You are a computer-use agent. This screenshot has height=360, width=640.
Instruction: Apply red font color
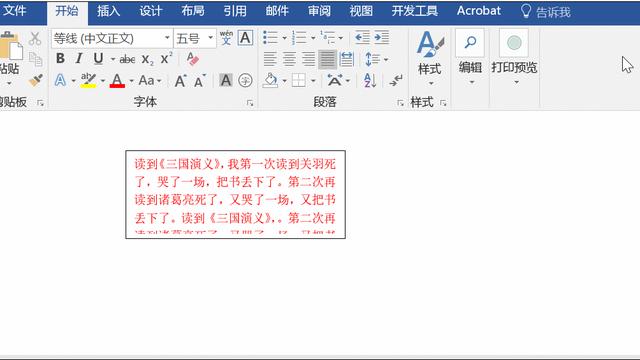click(x=117, y=80)
